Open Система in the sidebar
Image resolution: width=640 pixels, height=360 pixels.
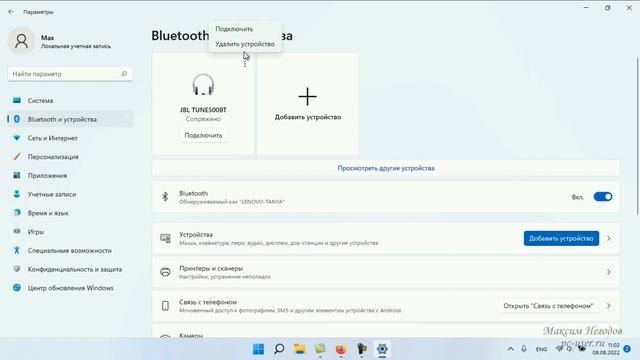[x=70, y=100]
